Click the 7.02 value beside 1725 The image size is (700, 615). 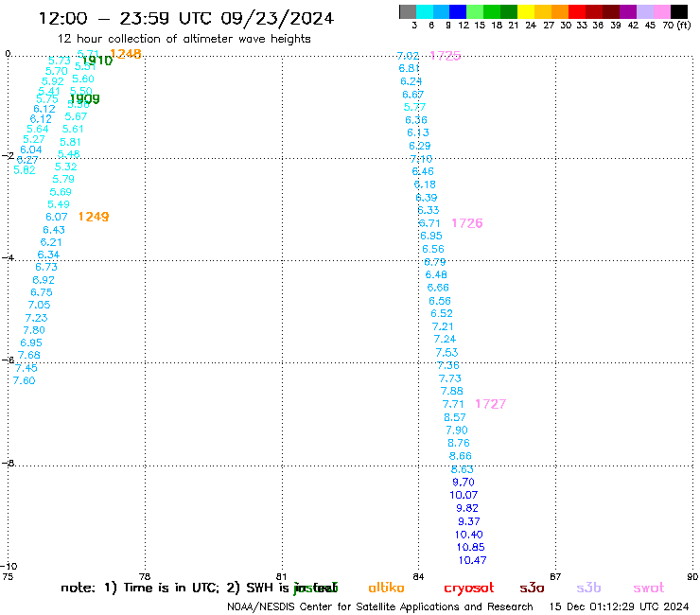(x=408, y=56)
